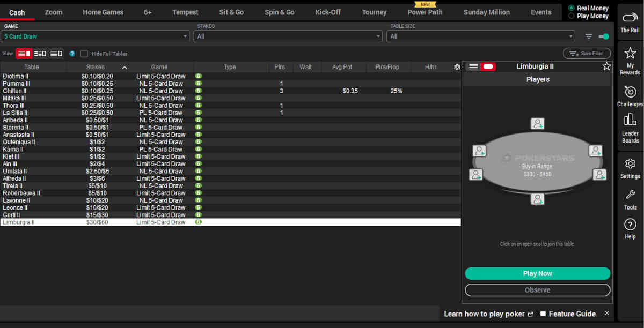The height and width of the screenshot is (328, 644).
Task: Open Feature Guide link
Action: (x=568, y=314)
